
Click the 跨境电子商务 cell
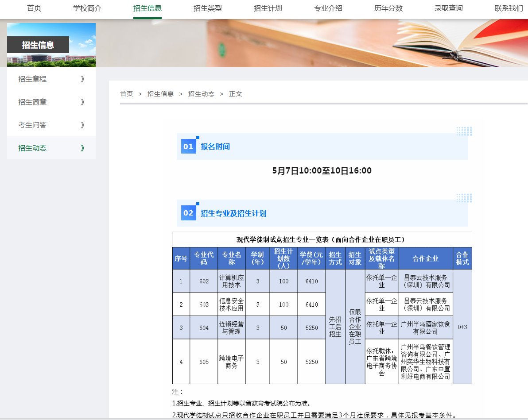click(x=232, y=362)
